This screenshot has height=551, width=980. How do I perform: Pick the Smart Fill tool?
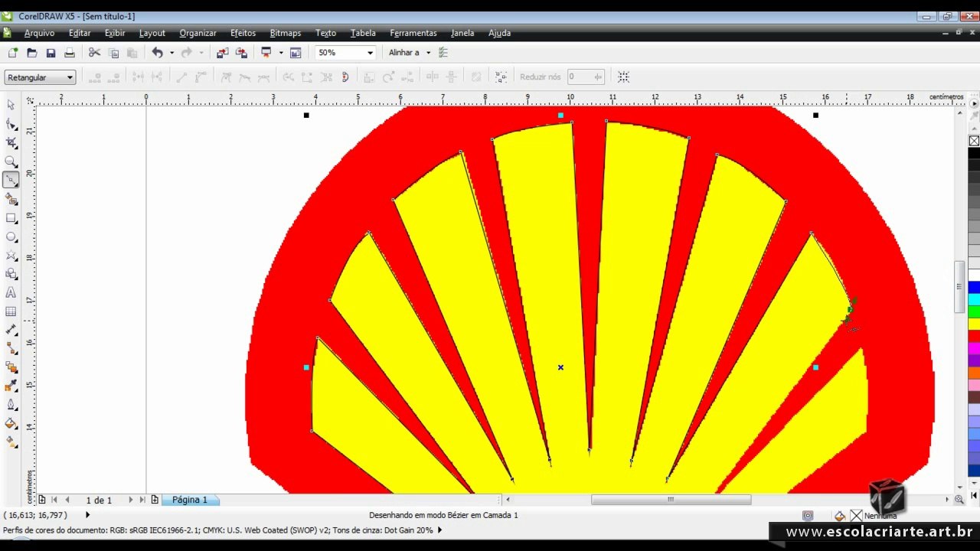click(x=11, y=199)
